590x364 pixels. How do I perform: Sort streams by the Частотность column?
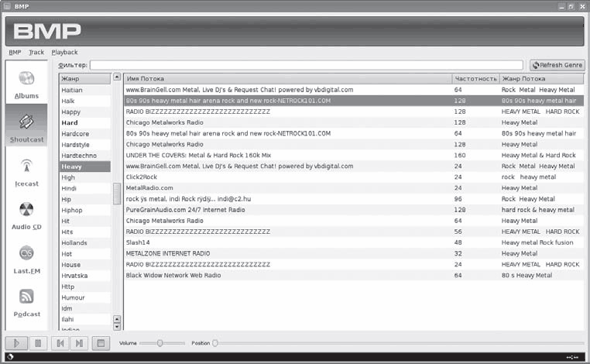474,79
